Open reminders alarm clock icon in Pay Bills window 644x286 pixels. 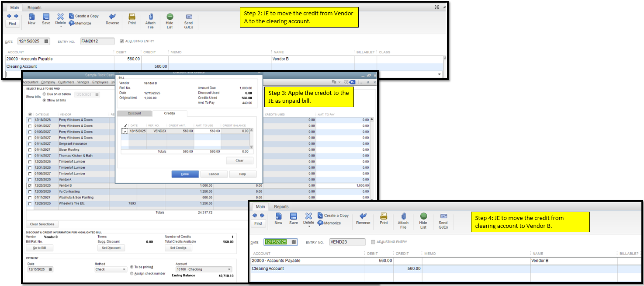point(346,82)
